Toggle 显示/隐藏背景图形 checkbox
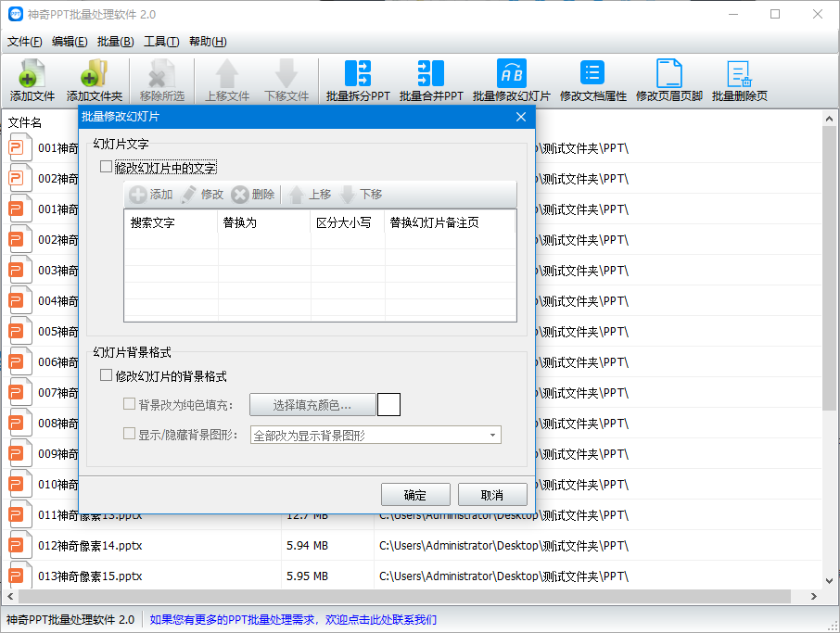The image size is (840, 633). click(129, 433)
